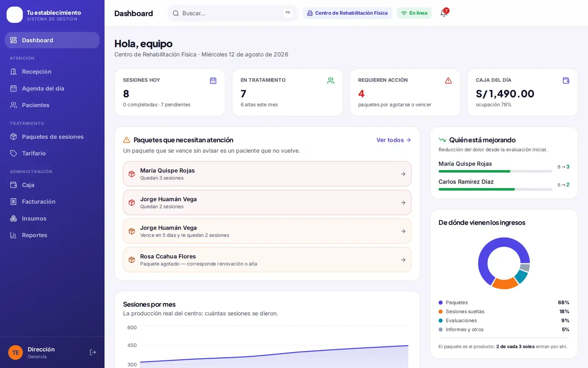Image resolution: width=588 pixels, height=368 pixels.
Task: Click the people icon in En Tratamiento card
Action: (331, 81)
